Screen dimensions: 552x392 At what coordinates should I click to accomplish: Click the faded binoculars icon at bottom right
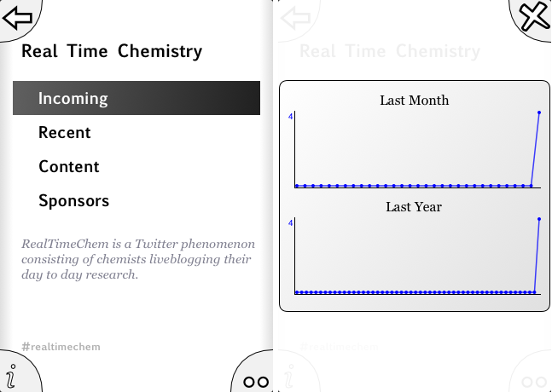click(x=533, y=381)
